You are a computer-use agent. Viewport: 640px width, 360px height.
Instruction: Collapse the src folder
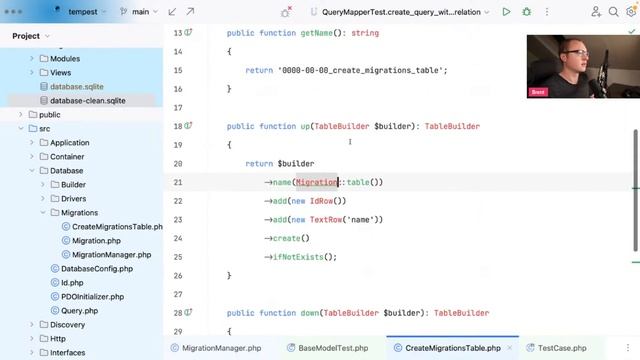pos(21,128)
